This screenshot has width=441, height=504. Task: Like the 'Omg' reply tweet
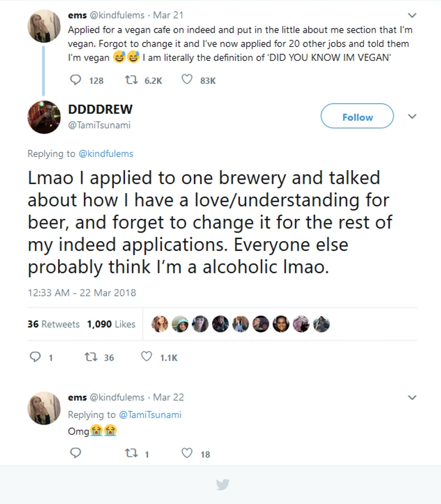pyautogui.click(x=188, y=454)
